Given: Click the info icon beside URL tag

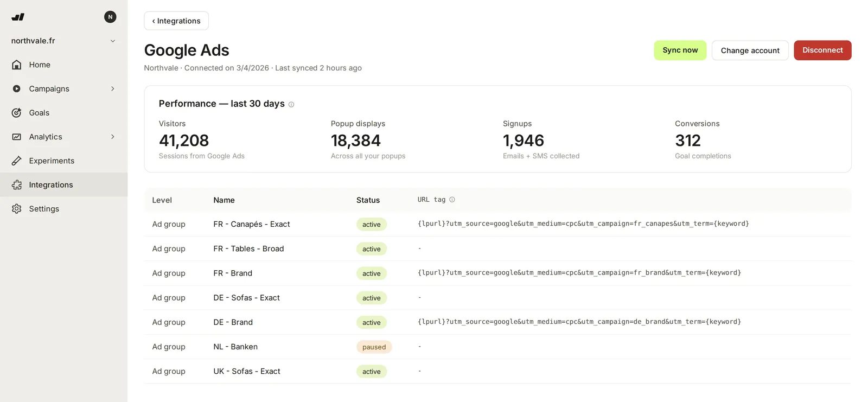Looking at the screenshot, I should click(x=452, y=200).
